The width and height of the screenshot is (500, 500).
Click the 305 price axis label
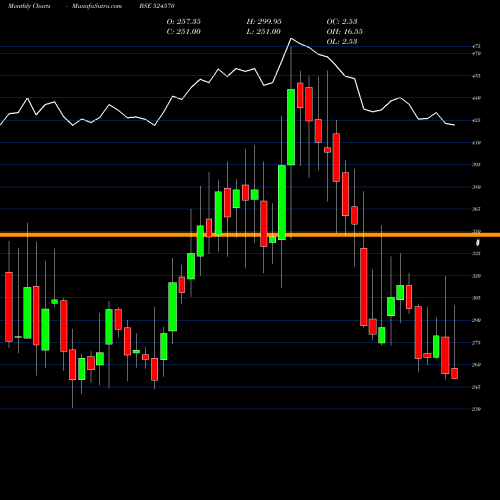476,298
